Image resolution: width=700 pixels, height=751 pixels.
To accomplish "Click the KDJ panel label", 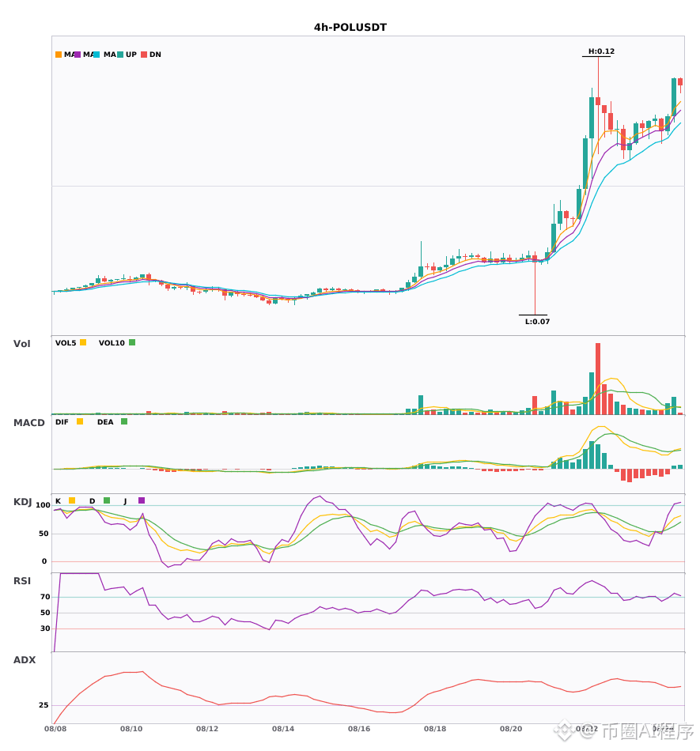I will click(22, 502).
